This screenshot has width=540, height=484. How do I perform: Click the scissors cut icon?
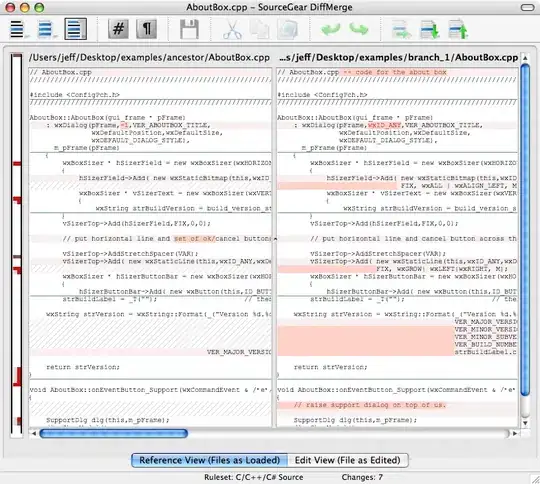click(x=232, y=29)
